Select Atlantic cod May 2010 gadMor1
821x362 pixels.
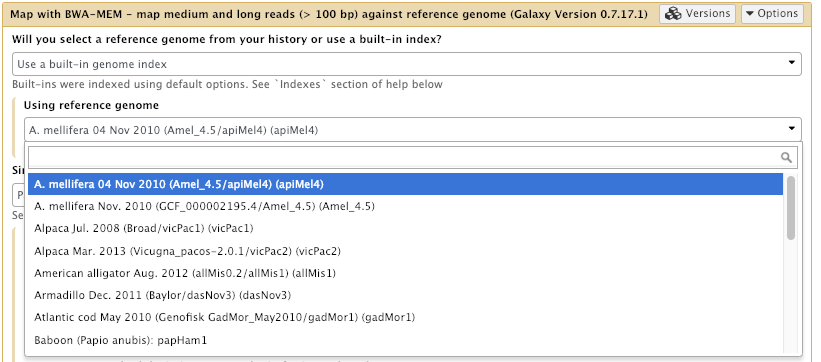pyautogui.click(x=405, y=317)
